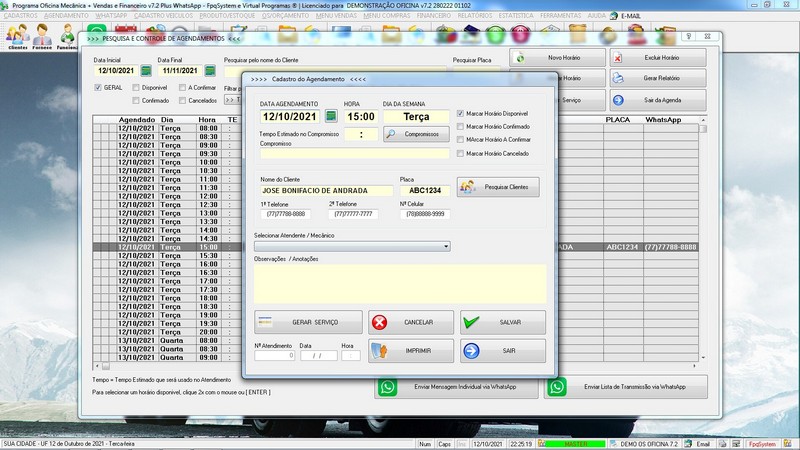
Task: Open the CADASTRO VEICULOS menu
Action: (163, 16)
